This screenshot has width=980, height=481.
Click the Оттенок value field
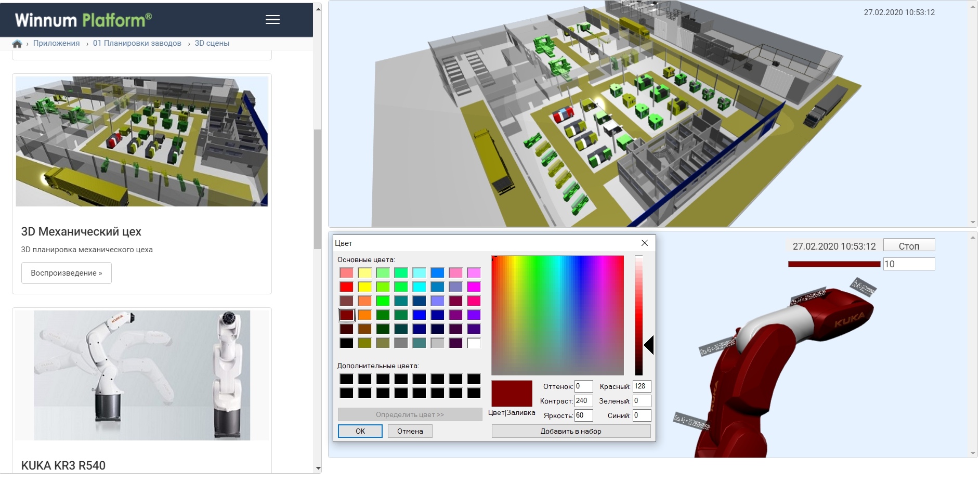coord(583,386)
